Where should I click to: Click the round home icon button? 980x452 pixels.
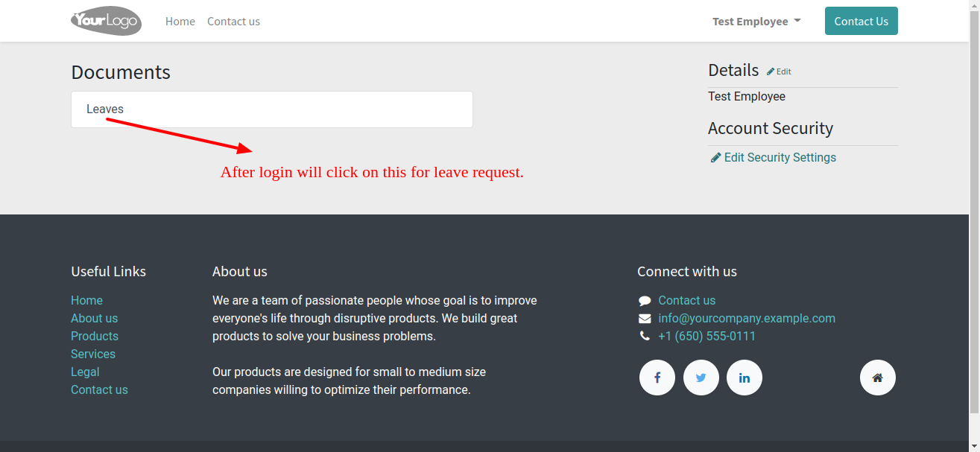pyautogui.click(x=878, y=378)
